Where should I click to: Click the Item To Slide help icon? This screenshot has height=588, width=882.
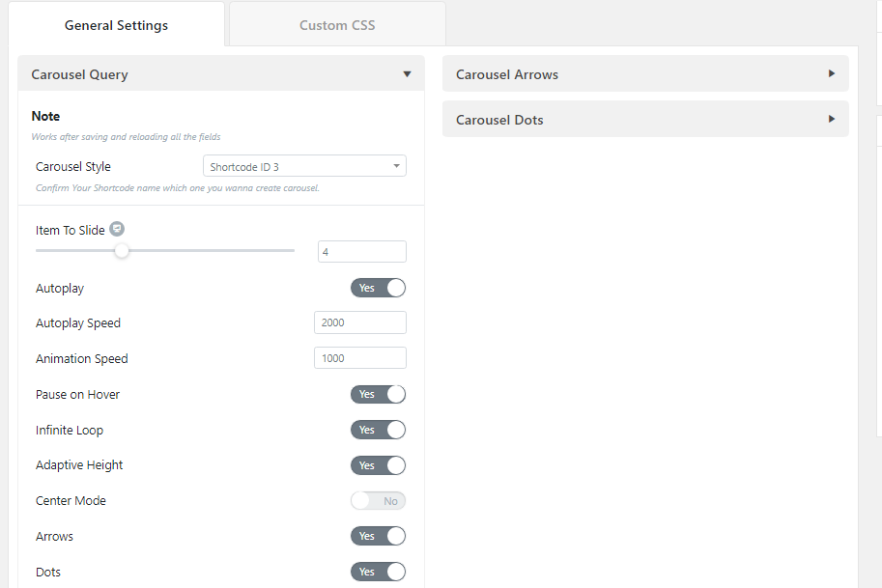pyautogui.click(x=117, y=229)
